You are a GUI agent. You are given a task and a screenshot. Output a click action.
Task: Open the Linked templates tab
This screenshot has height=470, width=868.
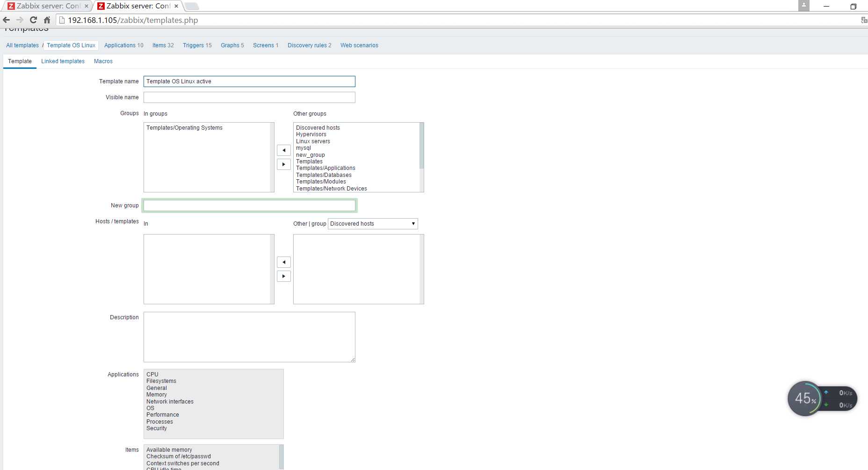[63, 61]
